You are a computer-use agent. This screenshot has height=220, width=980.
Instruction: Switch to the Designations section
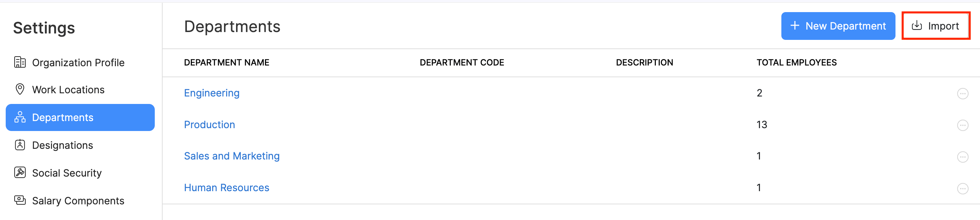coord(63,145)
